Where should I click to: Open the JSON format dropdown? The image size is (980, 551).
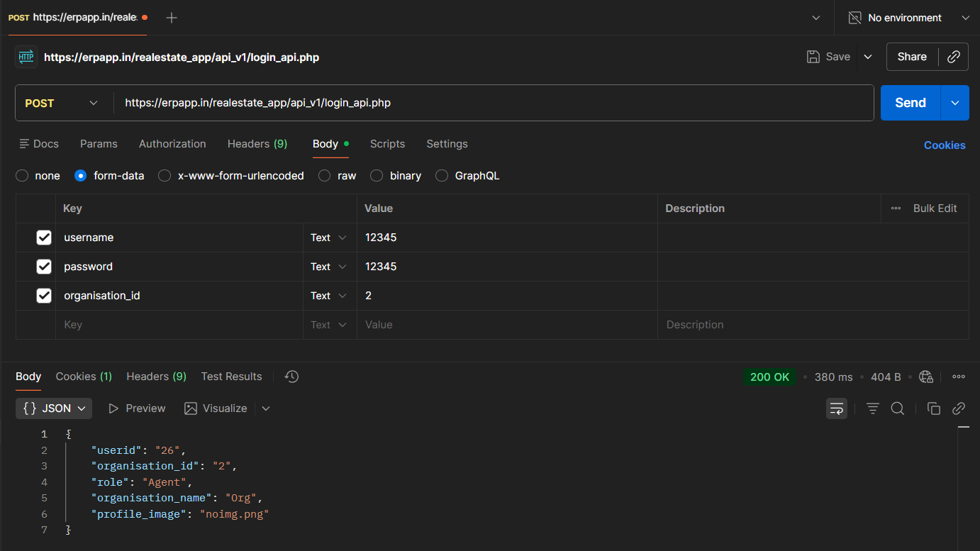[54, 408]
